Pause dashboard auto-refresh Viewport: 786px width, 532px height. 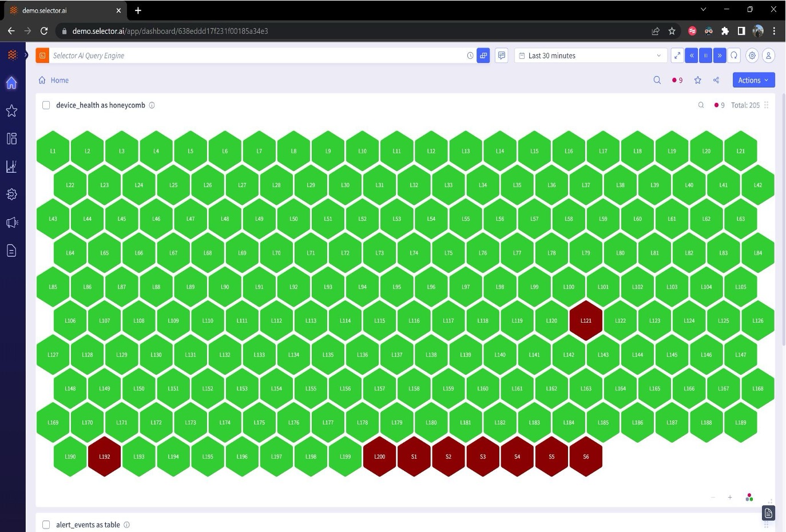click(705, 55)
